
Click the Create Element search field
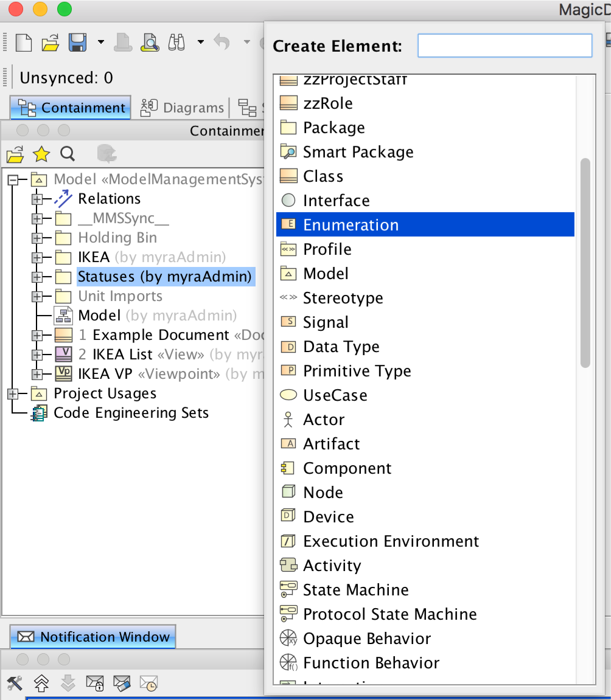pos(505,46)
